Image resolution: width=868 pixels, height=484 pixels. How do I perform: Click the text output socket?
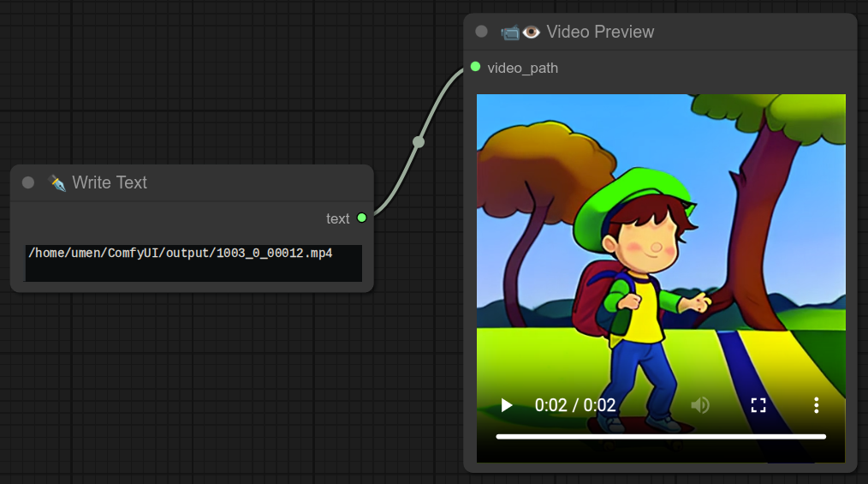(x=361, y=218)
